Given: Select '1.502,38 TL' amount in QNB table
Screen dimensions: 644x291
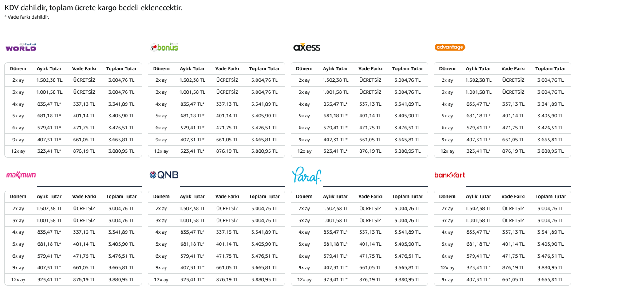Looking at the screenshot, I should pos(192,208).
